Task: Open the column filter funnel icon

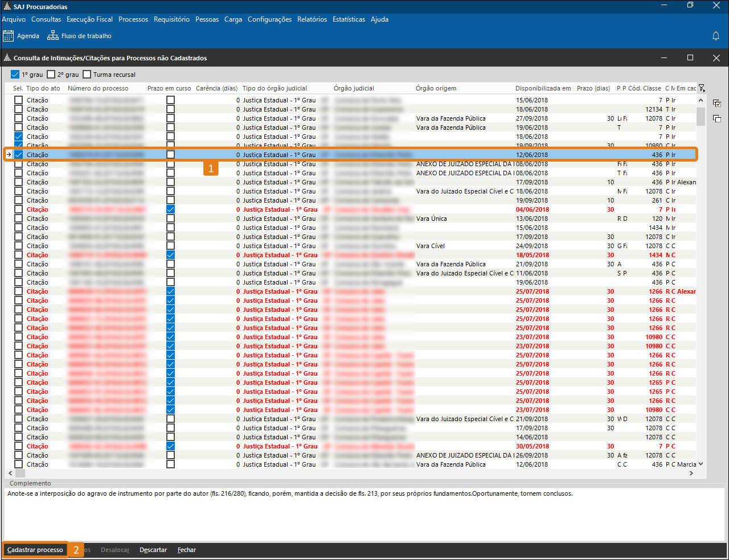Action: 702,88
